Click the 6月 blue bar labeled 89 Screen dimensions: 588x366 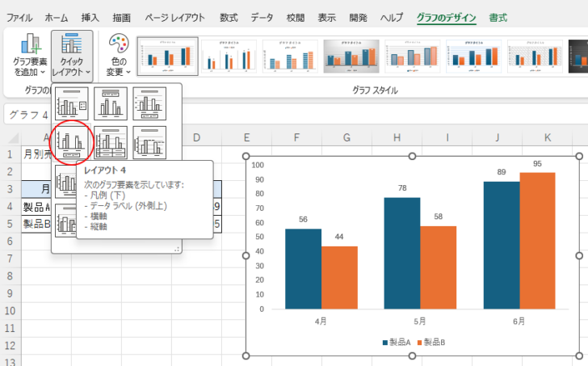pos(502,246)
